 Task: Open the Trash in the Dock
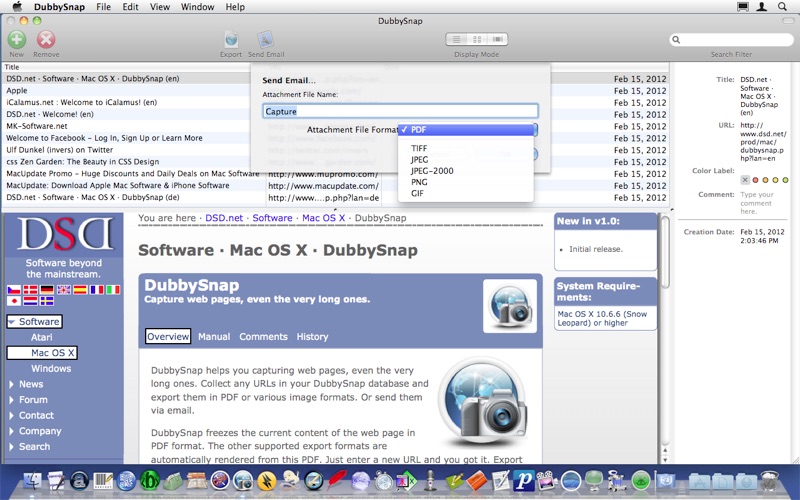click(769, 481)
